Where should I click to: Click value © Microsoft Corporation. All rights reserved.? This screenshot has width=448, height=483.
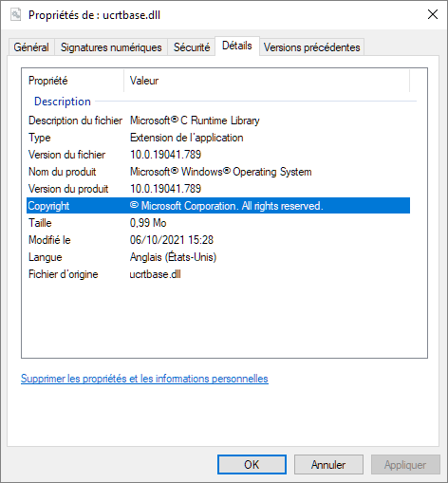coord(227,206)
